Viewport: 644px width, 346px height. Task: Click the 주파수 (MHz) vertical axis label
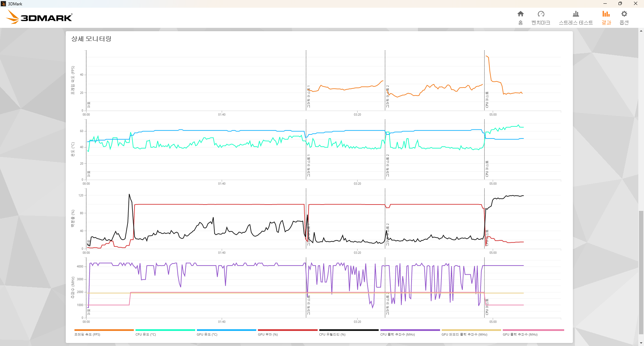(x=72, y=288)
